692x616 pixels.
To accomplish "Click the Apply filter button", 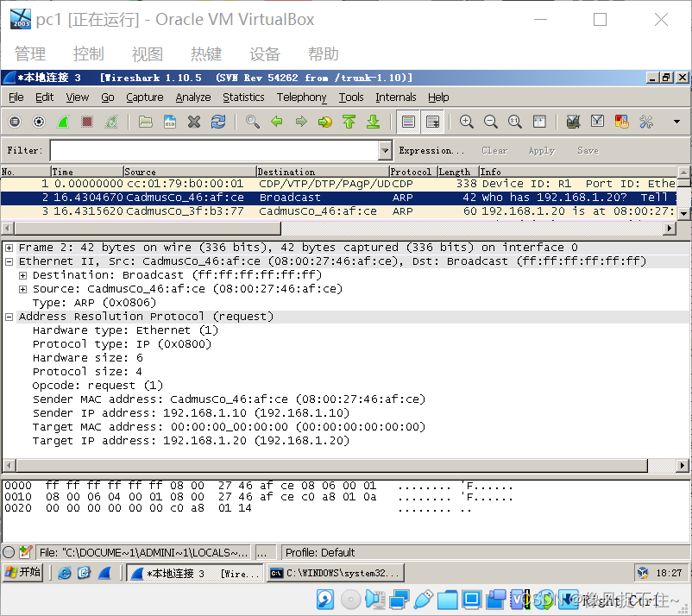I will click(542, 150).
